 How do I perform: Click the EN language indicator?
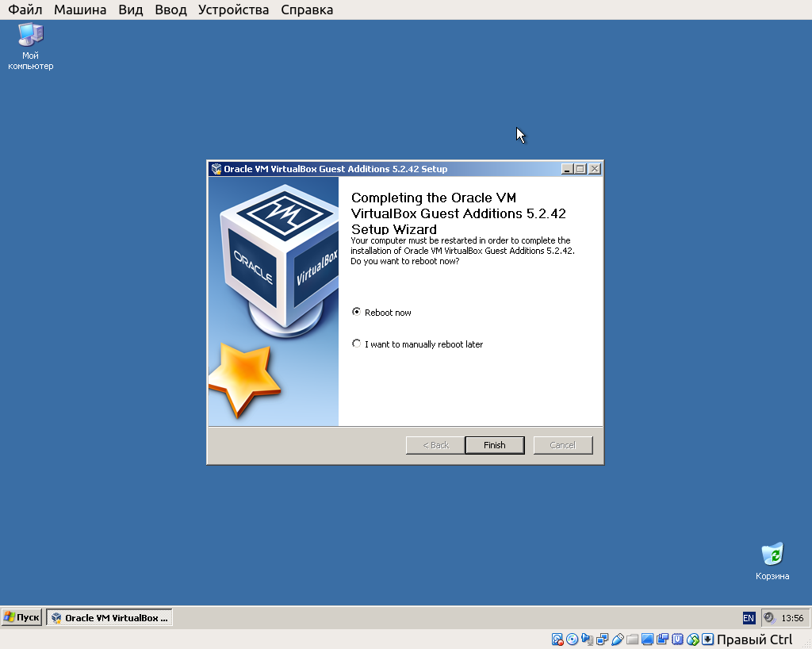click(749, 618)
